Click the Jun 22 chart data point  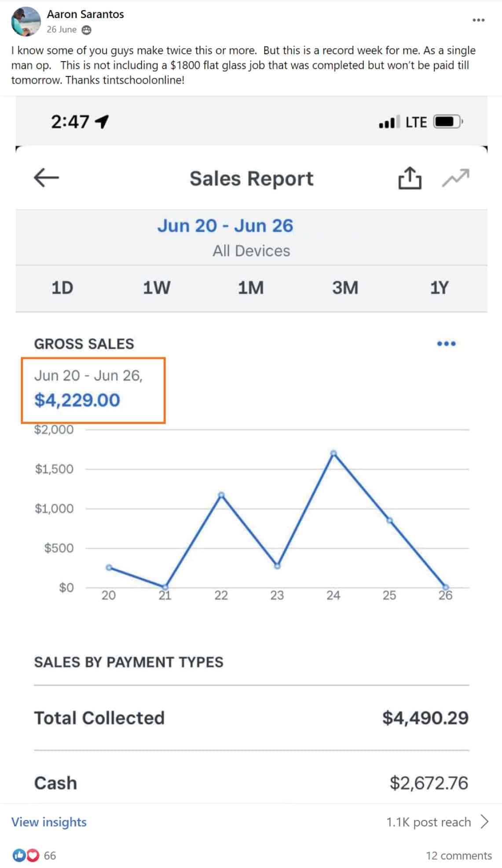(221, 495)
